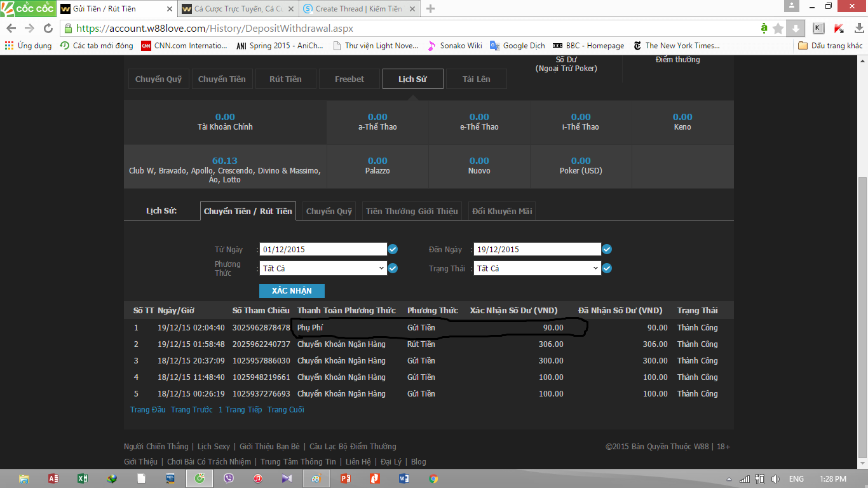
Task: Open the Trạng Thái dropdown
Action: pyautogui.click(x=537, y=268)
